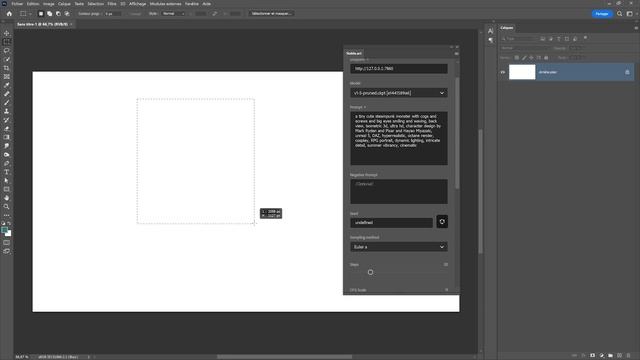
Task: Select the Hand tool
Action: (7, 198)
